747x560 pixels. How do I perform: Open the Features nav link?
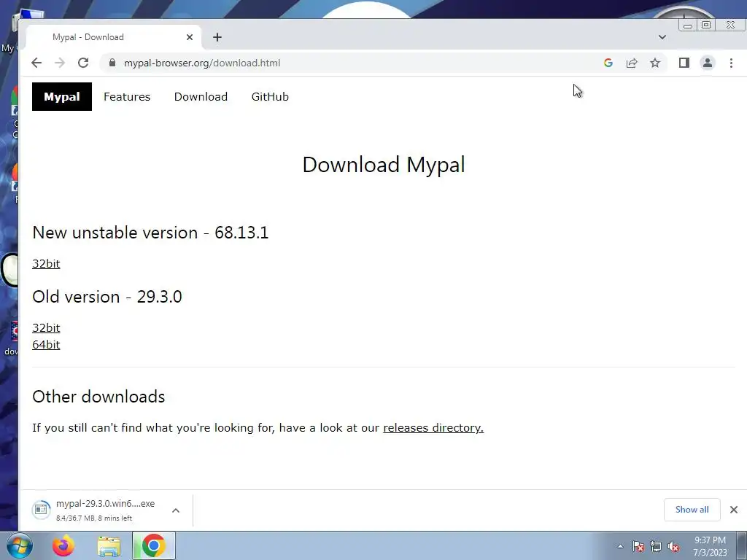tap(127, 97)
